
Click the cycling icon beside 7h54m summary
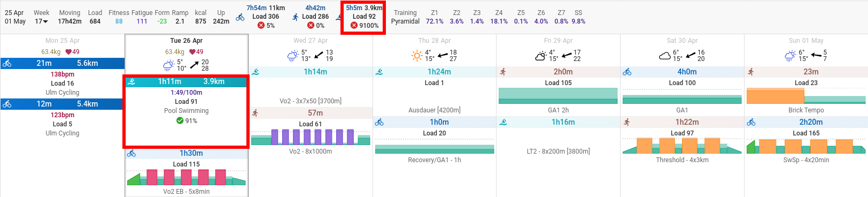pyautogui.click(x=241, y=17)
